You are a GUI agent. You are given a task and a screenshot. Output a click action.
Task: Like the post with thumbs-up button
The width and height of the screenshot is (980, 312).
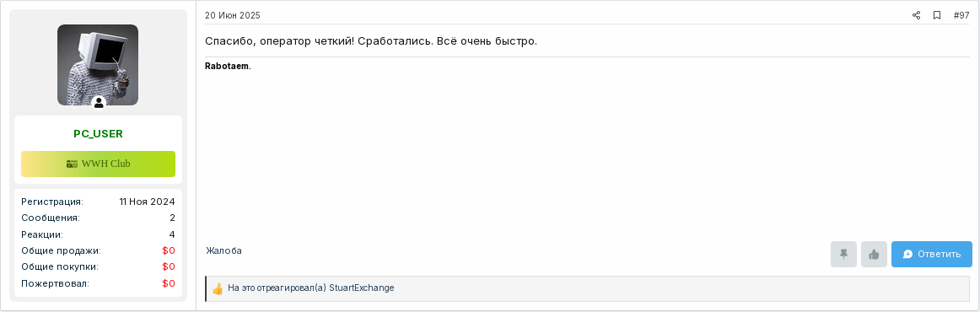point(875,255)
